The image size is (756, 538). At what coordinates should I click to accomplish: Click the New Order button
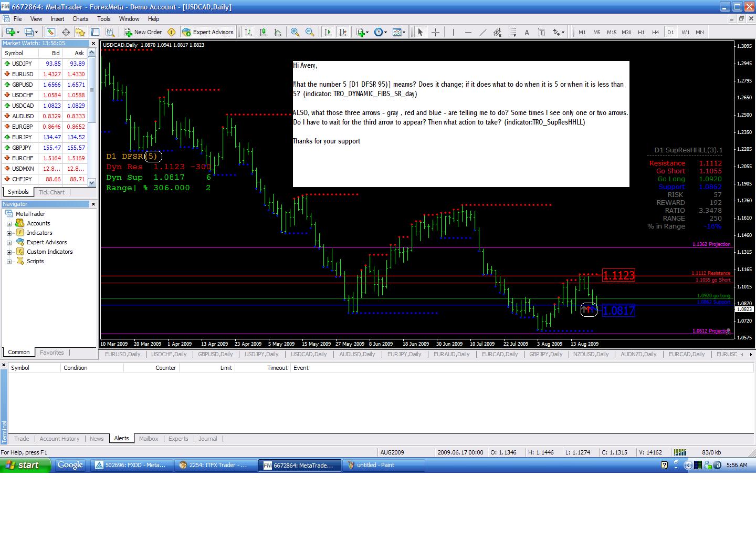point(143,32)
